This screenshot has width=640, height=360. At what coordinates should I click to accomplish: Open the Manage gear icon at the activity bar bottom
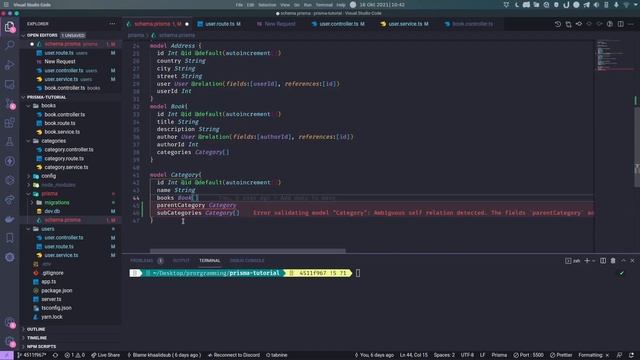pyautogui.click(x=9, y=341)
